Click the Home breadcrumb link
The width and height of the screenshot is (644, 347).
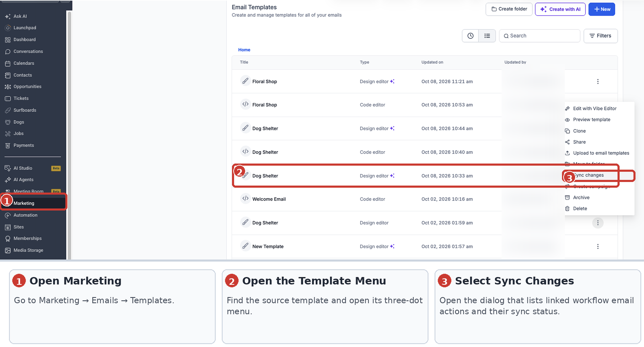point(244,50)
